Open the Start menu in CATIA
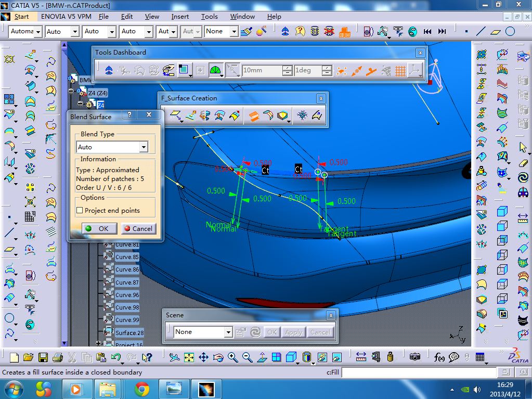This screenshot has width=532, height=399. (21, 16)
